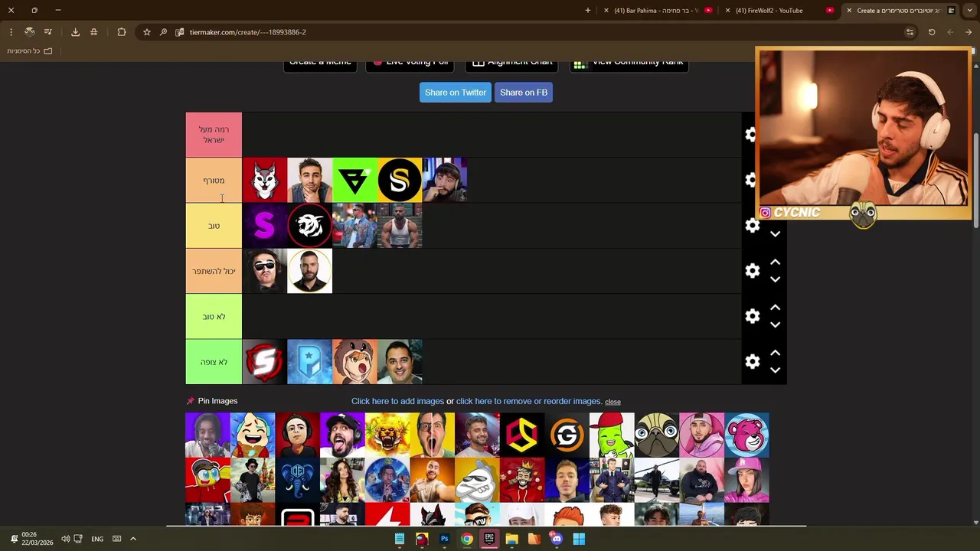Open settings gear for the מטורף tier row
Screen dimensions: 980x551
pyautogui.click(x=752, y=180)
